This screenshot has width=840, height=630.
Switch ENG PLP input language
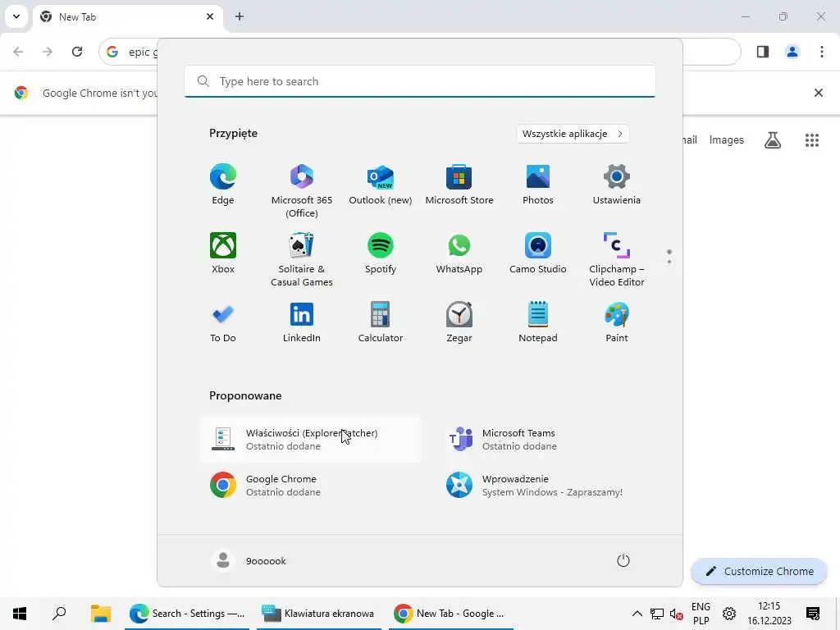coord(701,614)
